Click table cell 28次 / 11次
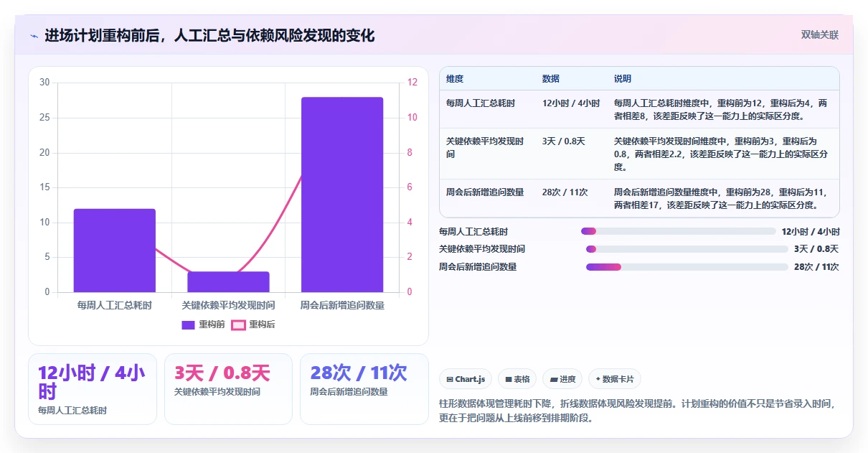 [x=565, y=192]
